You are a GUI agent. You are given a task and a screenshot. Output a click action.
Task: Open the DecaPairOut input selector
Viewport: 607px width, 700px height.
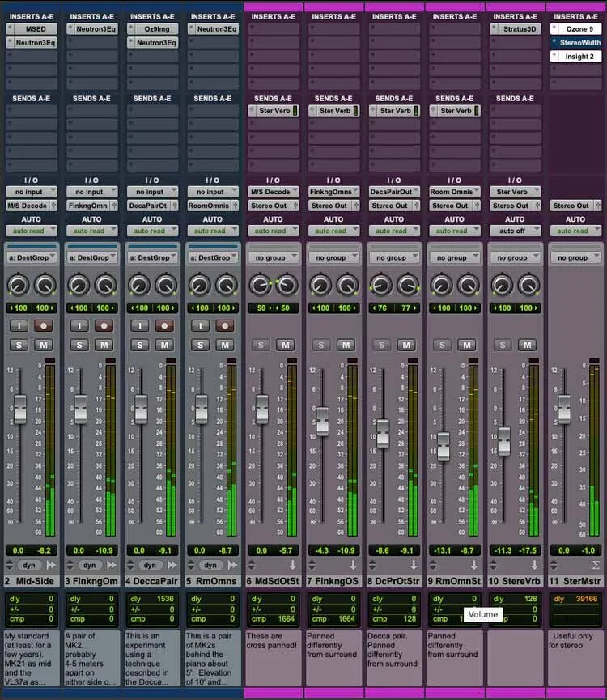coord(394,192)
